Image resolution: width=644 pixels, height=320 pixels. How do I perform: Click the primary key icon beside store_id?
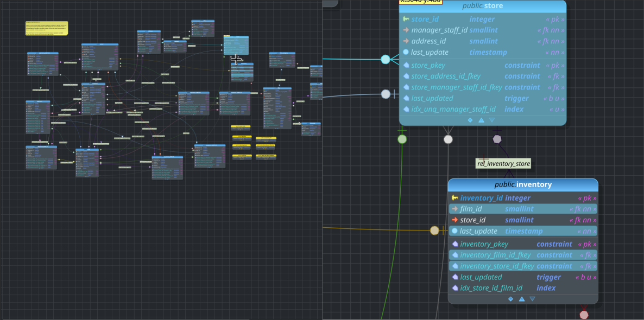tap(406, 19)
